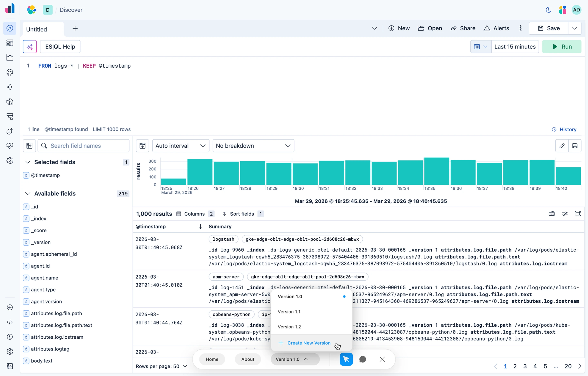
Task: Close the floating toolbar with X
Action: [x=382, y=359]
